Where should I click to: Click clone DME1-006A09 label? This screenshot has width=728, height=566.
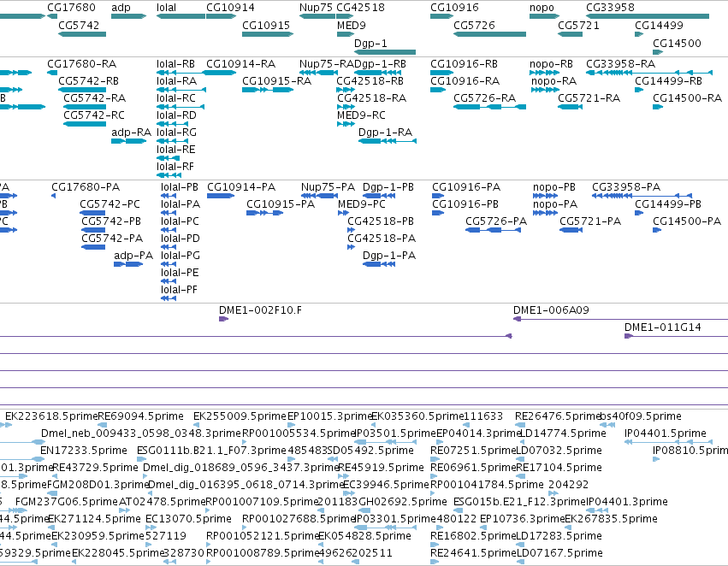(x=551, y=310)
